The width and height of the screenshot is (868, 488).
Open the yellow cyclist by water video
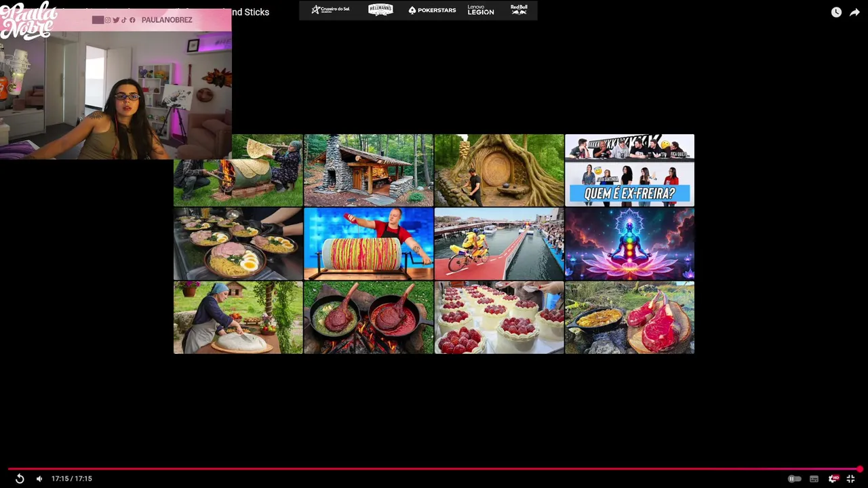pos(498,244)
